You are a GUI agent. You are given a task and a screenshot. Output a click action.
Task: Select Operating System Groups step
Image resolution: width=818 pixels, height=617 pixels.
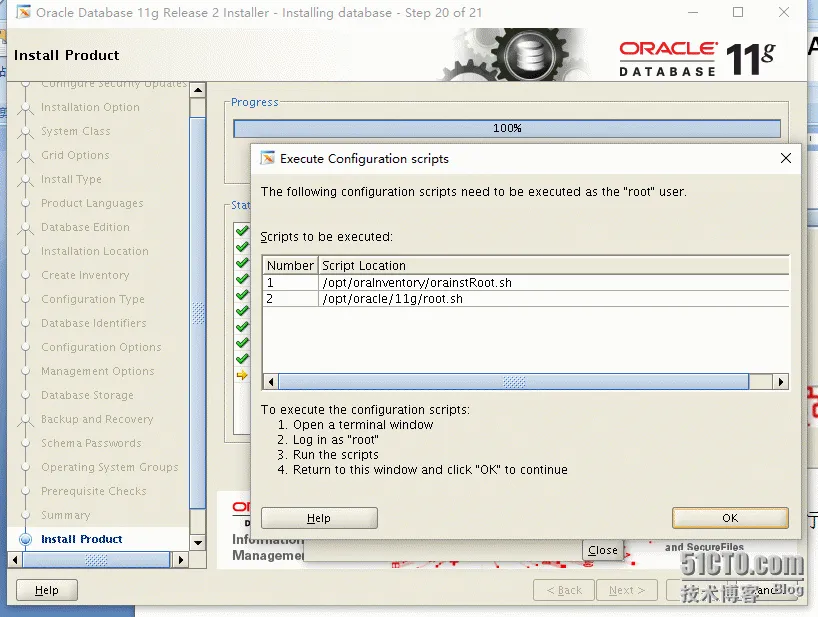coord(110,467)
